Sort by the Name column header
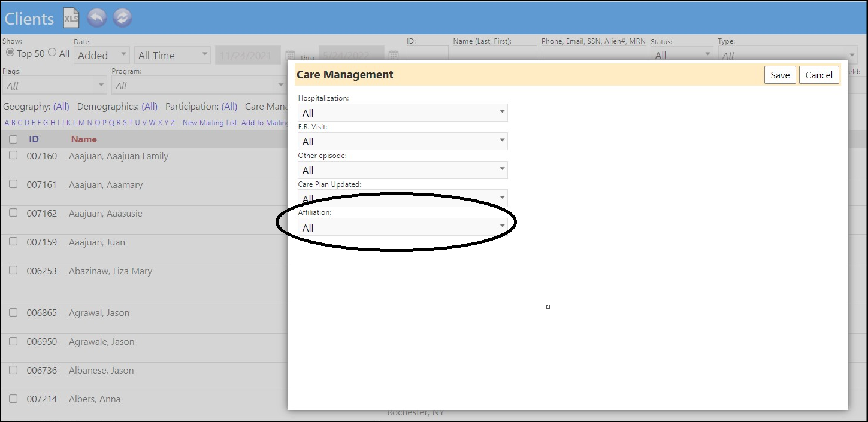Viewport: 868px width, 422px height. (x=84, y=139)
